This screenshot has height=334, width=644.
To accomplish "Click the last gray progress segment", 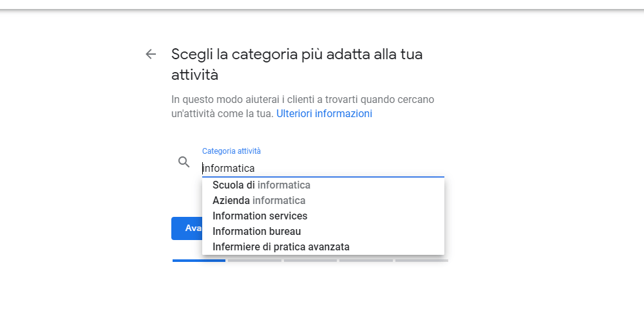I will click(x=422, y=261).
